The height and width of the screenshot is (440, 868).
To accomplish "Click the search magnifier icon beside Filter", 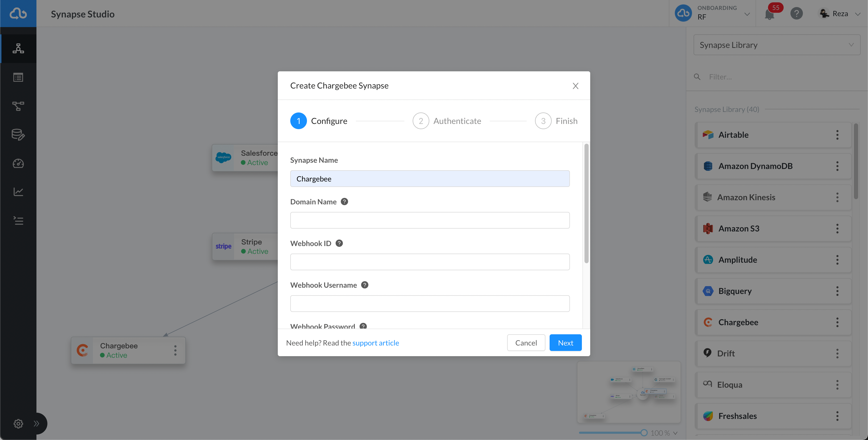I will pos(697,77).
